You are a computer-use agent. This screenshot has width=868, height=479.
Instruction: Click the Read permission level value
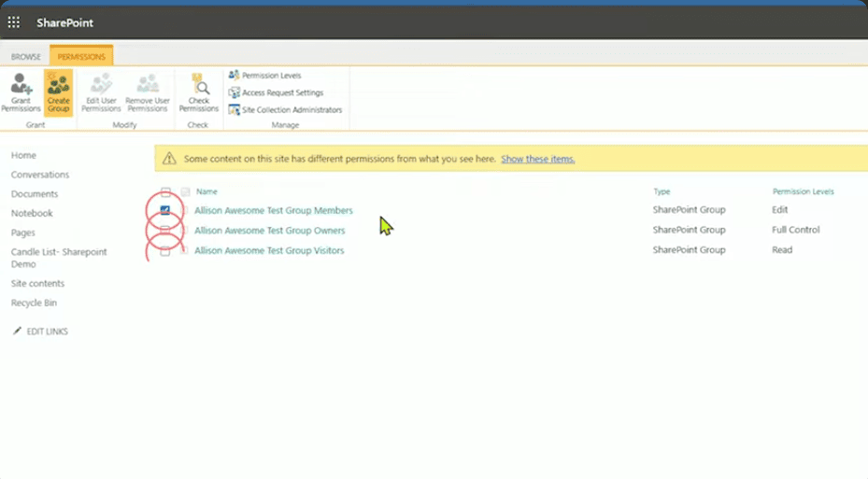tap(782, 250)
